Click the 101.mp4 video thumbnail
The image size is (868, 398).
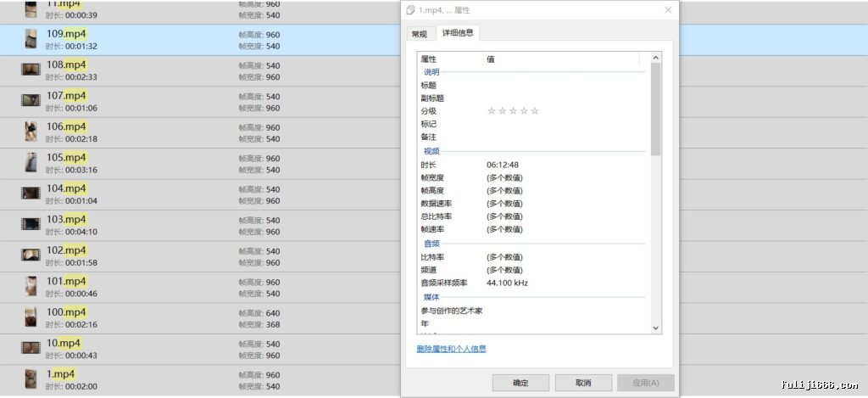click(31, 286)
